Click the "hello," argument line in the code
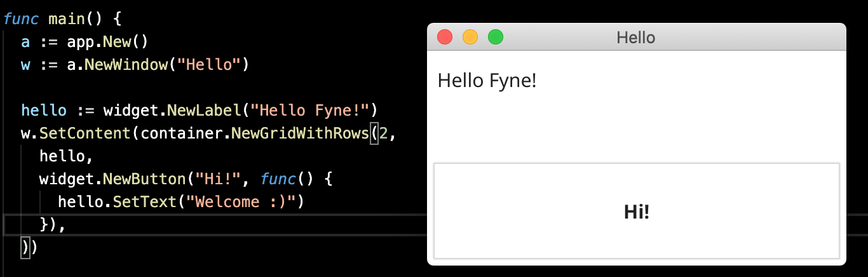The height and width of the screenshot is (277, 868). coord(67,156)
